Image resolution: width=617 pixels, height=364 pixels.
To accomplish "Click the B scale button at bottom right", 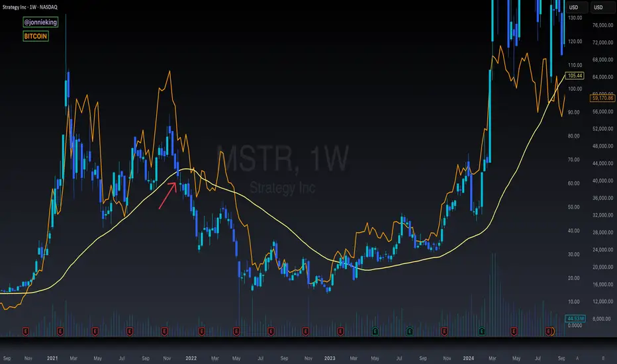I will (603, 358).
